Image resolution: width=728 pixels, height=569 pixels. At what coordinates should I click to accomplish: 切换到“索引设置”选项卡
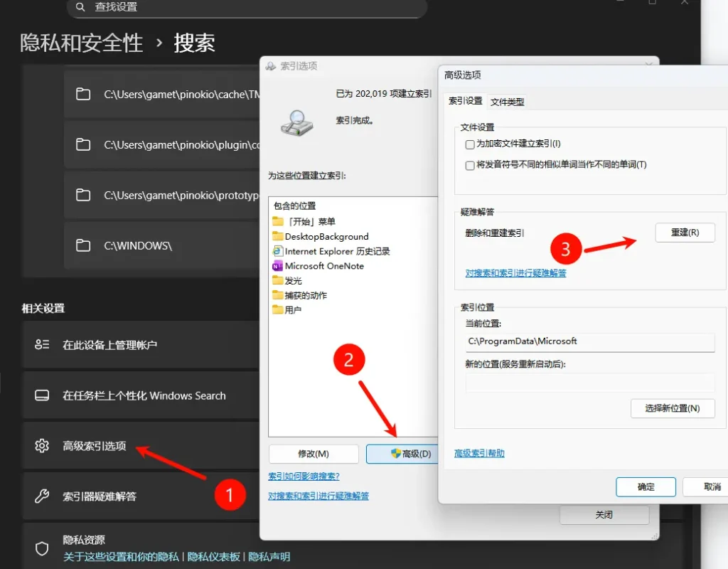click(465, 101)
